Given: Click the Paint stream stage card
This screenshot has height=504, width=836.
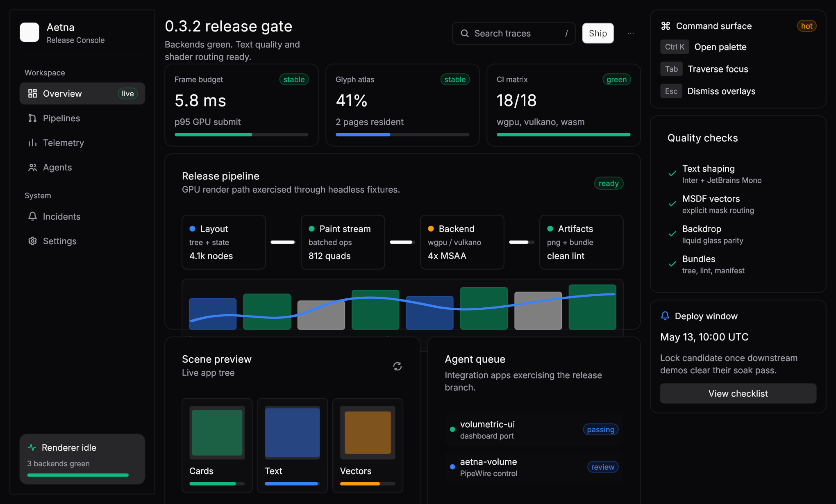Looking at the screenshot, I should click(x=343, y=242).
